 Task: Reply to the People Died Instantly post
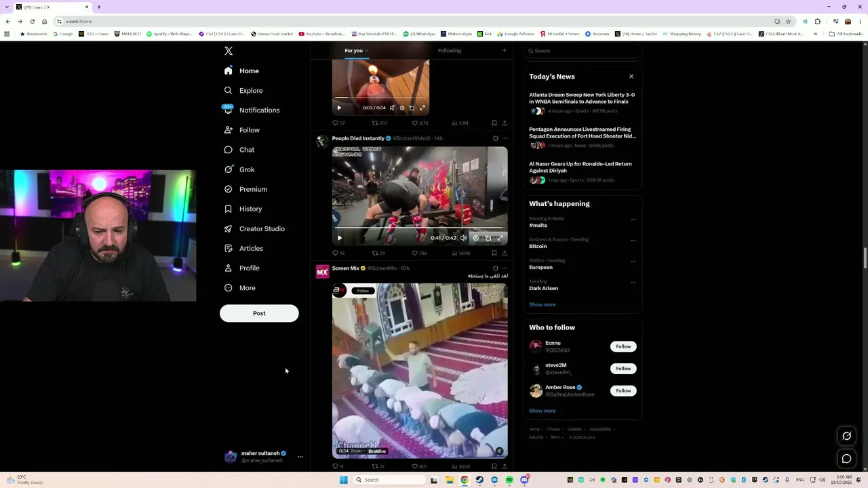coord(338,253)
